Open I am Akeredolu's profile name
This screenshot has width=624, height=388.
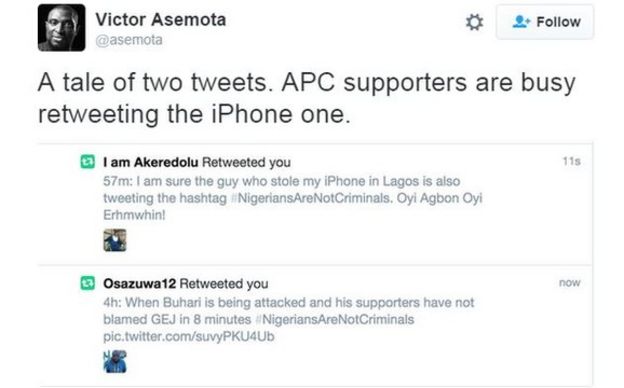(150, 162)
